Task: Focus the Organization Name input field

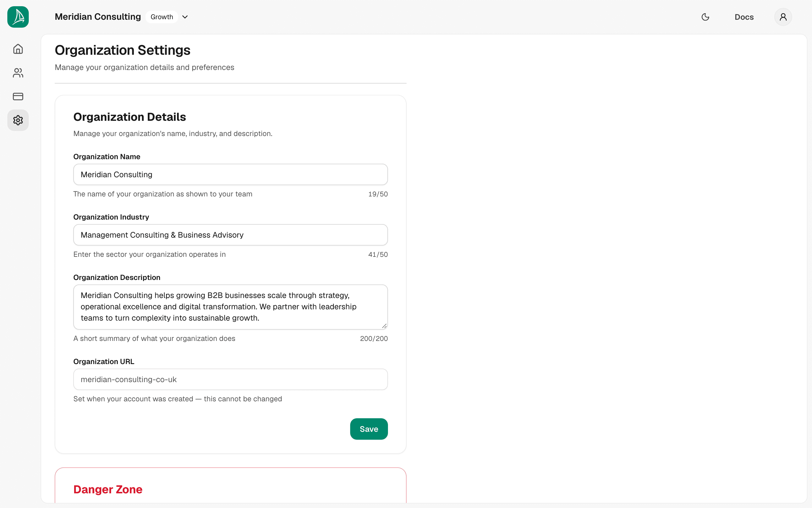Action: click(x=231, y=174)
